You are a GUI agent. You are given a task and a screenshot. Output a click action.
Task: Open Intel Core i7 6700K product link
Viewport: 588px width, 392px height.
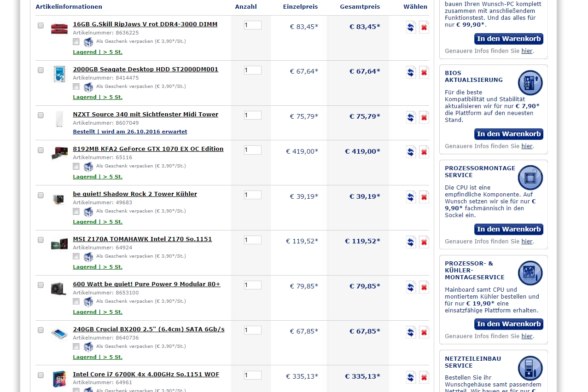pyautogui.click(x=146, y=374)
